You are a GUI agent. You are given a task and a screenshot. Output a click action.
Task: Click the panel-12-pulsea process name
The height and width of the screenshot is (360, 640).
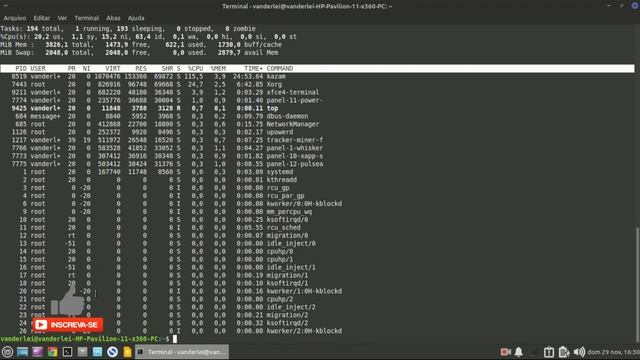[x=295, y=164]
